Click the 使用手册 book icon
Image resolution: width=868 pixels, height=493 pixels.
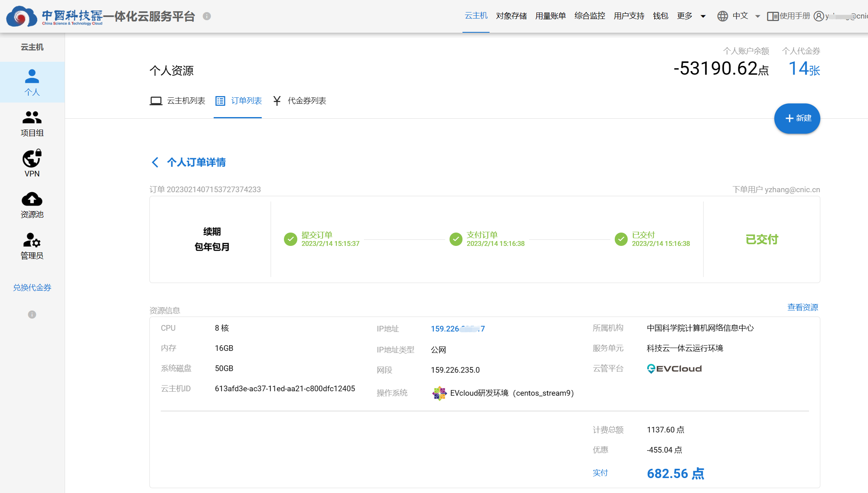[773, 16]
